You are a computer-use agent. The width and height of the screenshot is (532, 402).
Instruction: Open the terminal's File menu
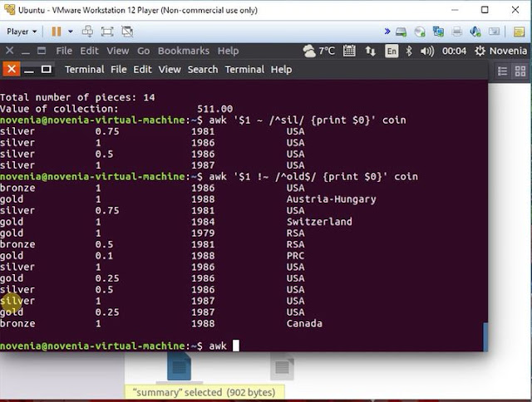[x=118, y=70]
